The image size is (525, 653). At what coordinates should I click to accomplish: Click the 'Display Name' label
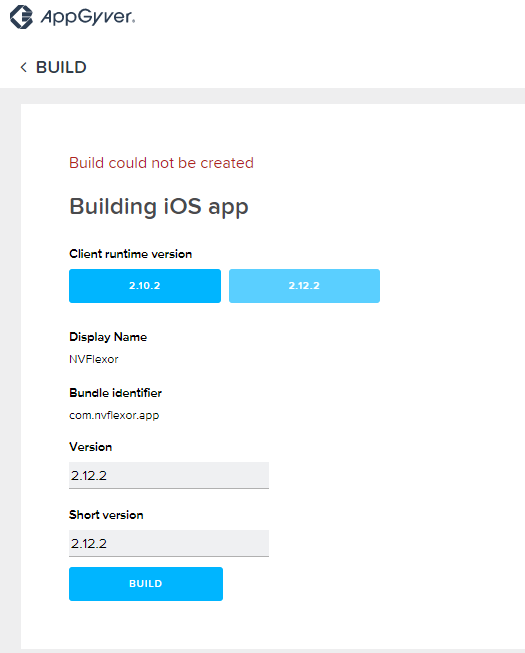tap(108, 337)
